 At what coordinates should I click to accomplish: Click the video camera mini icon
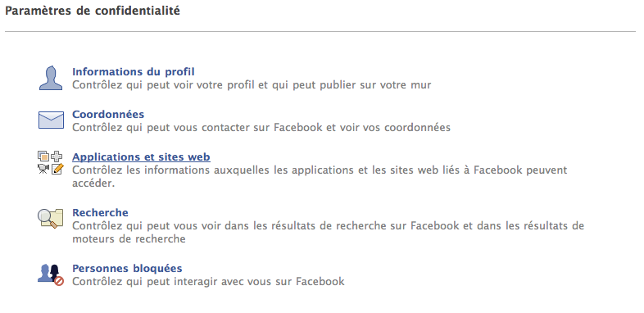[x=43, y=169]
